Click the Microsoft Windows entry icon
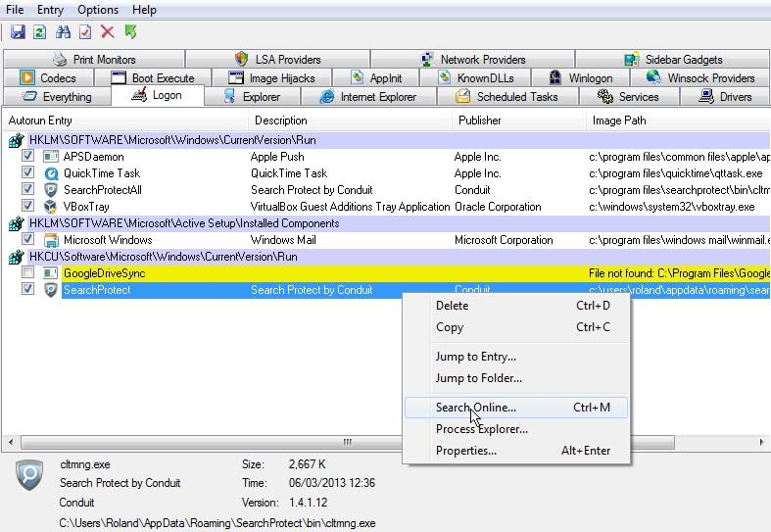The image size is (771, 532). click(51, 240)
